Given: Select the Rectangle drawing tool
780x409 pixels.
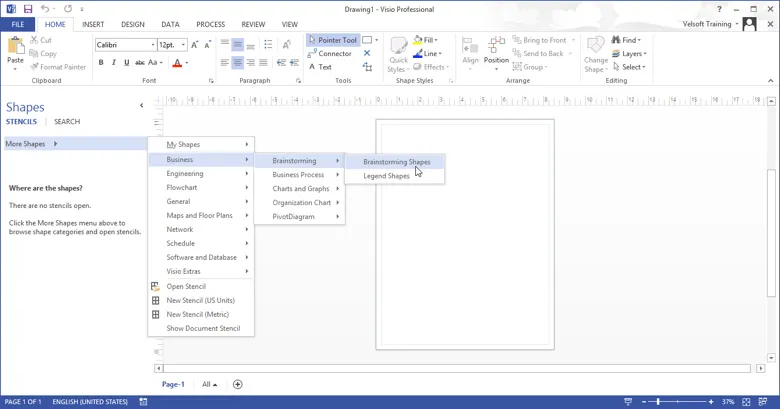Looking at the screenshot, I should (x=367, y=40).
